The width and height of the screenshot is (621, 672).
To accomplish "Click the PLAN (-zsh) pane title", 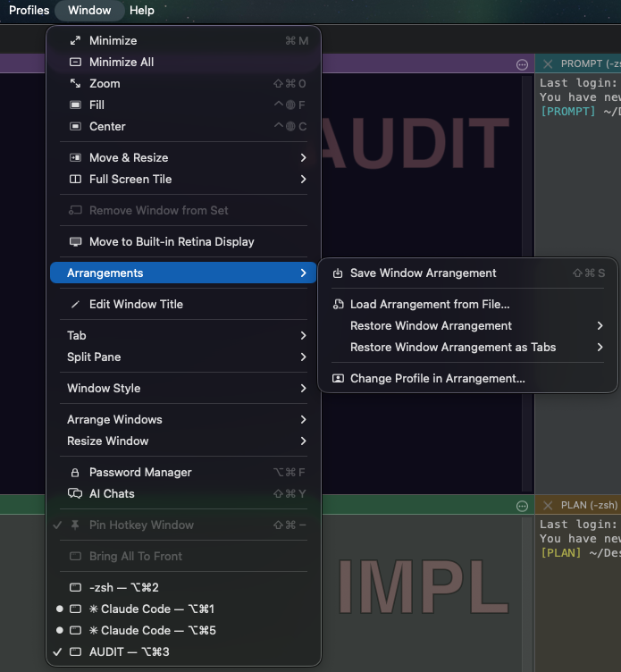I will click(590, 505).
